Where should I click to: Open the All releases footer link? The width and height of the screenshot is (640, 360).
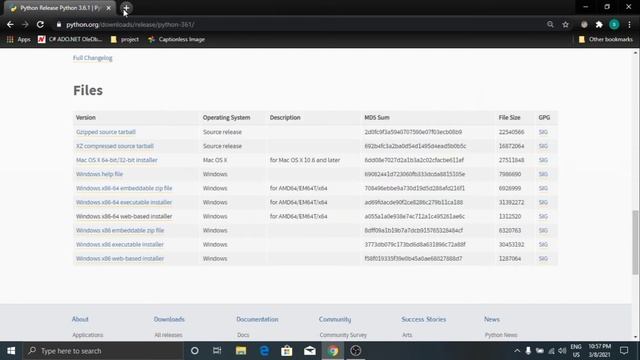168,335
